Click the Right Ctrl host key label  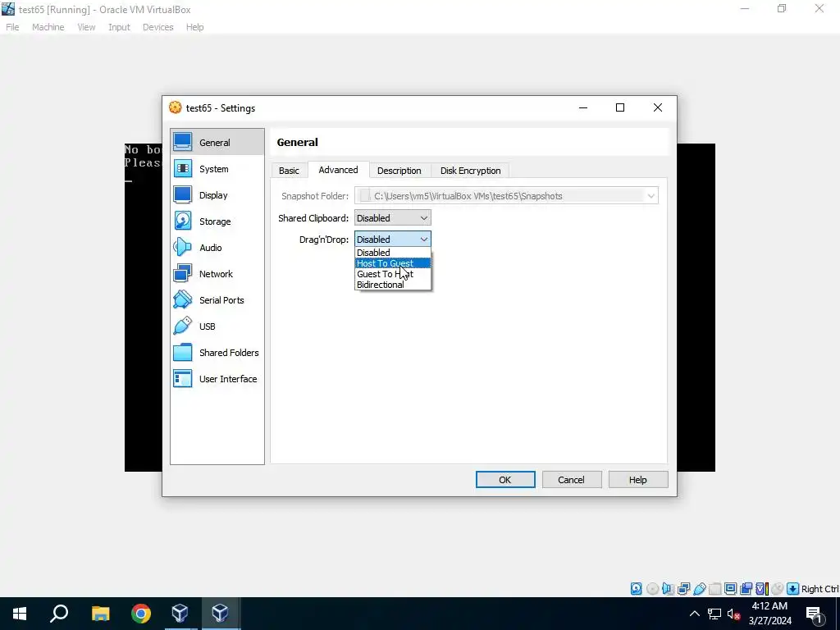tap(819, 589)
